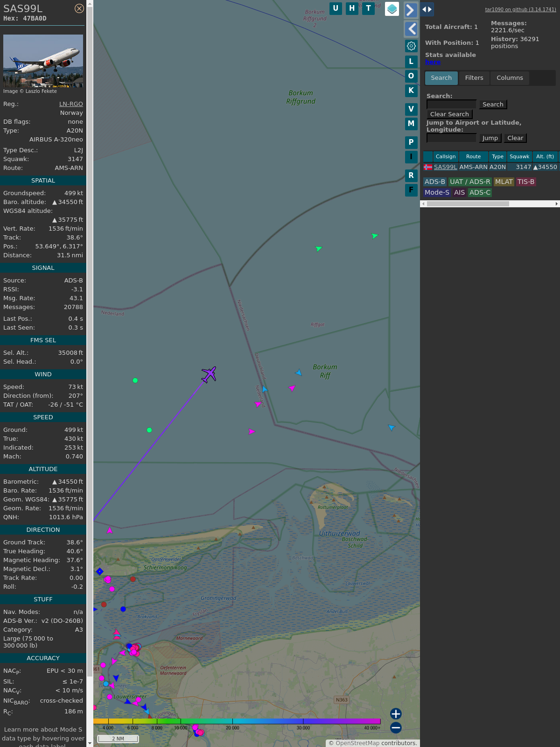Click the left chevron map button
This screenshot has width=560, height=747.
point(411,29)
